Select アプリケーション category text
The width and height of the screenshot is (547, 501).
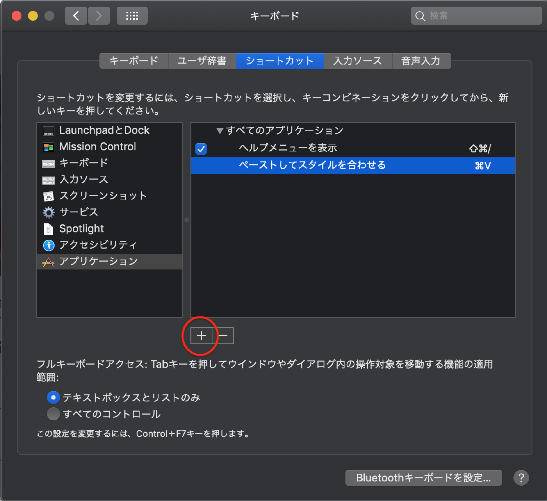click(x=98, y=261)
